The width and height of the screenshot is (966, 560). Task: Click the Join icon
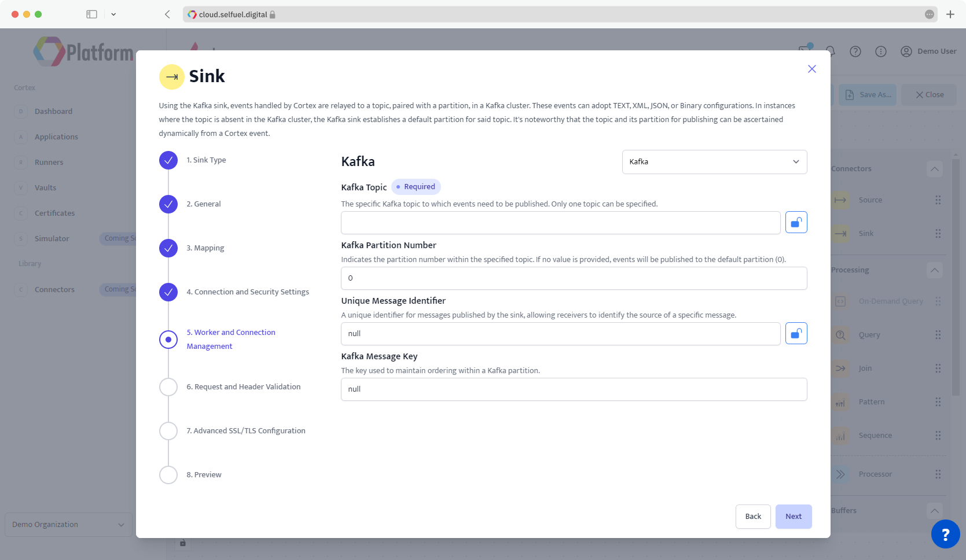click(x=840, y=369)
